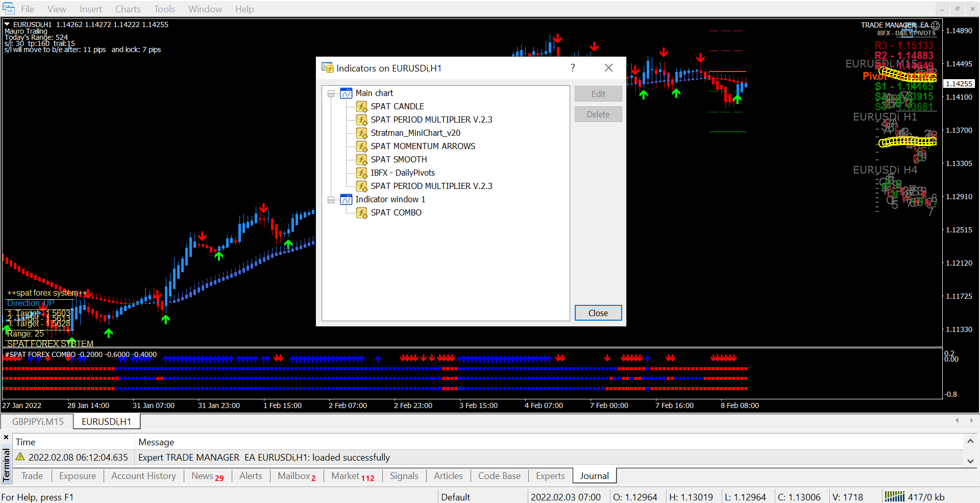Click the SPAT CANDLE indicator icon
Viewport: 980px width, 503px height.
(361, 106)
